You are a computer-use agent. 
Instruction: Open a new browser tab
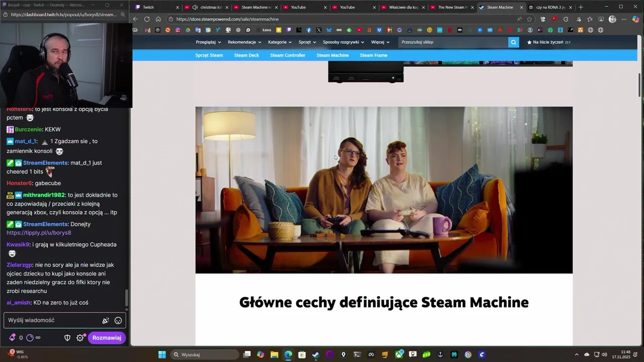(x=581, y=7)
